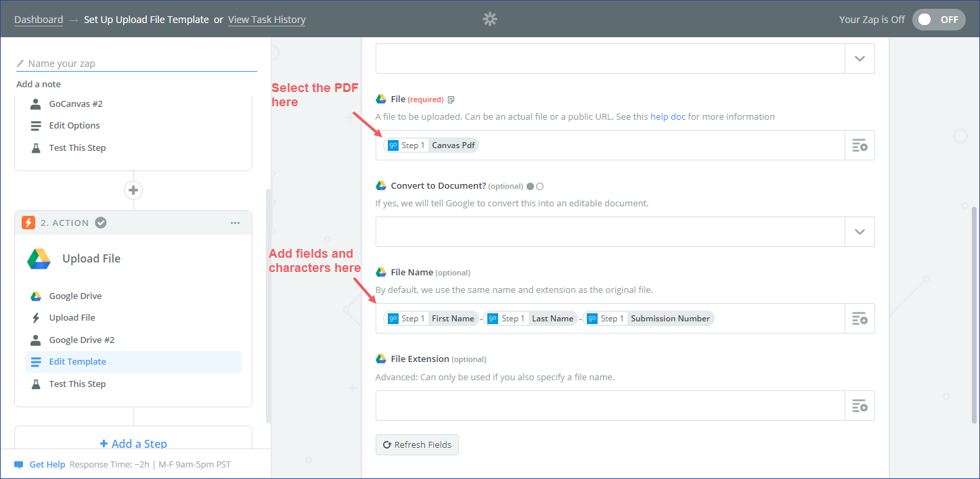The width and height of the screenshot is (980, 479).
Task: Go to Dashboard link
Action: pos(39,20)
